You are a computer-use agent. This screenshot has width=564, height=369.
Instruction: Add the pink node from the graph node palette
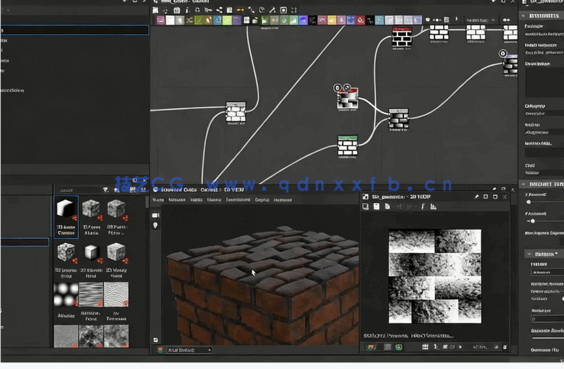click(x=161, y=20)
